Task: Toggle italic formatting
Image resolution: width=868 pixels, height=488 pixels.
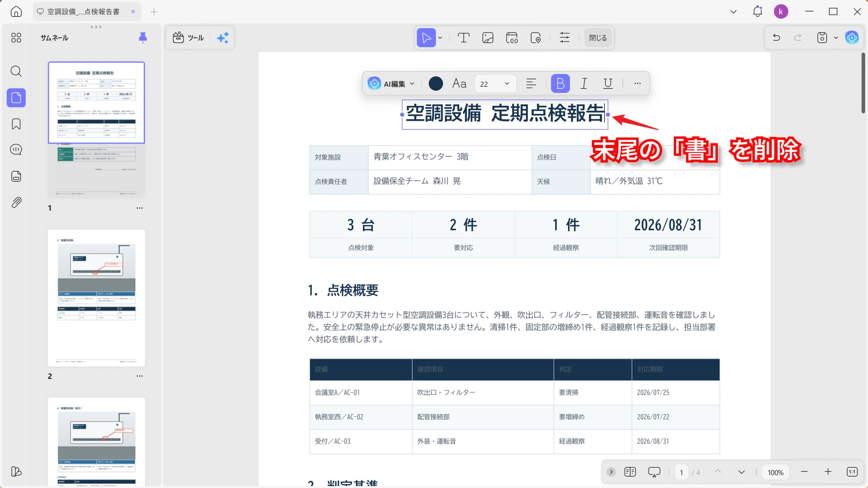Action: [584, 83]
